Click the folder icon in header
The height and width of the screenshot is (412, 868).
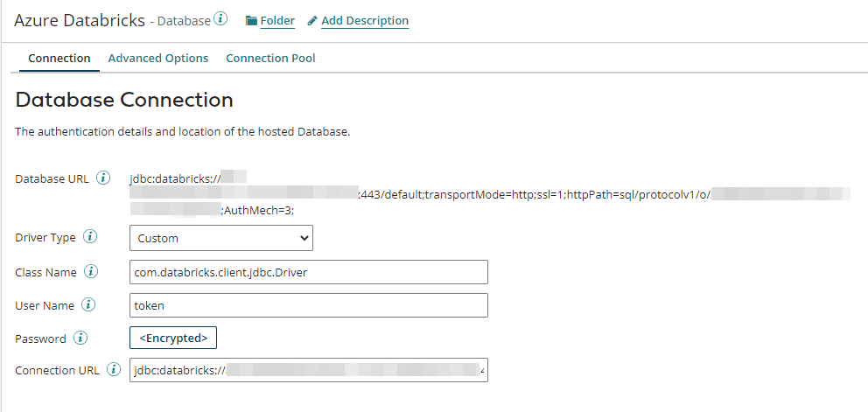pyautogui.click(x=251, y=20)
